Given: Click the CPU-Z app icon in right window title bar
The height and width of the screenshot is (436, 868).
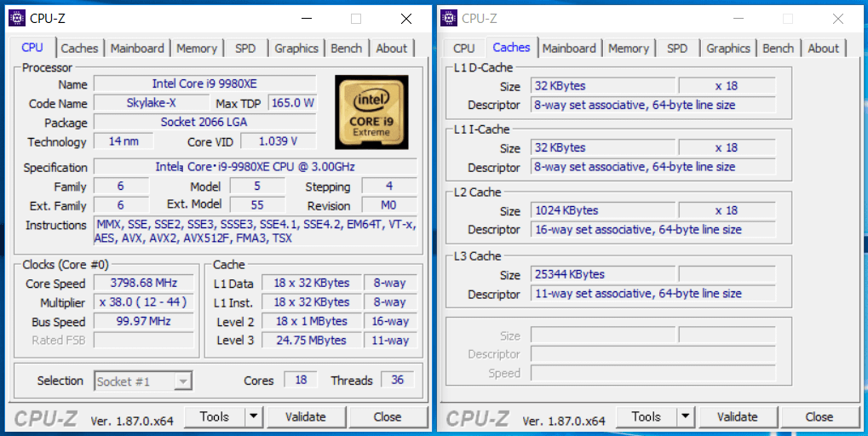Looking at the screenshot, I should [449, 18].
